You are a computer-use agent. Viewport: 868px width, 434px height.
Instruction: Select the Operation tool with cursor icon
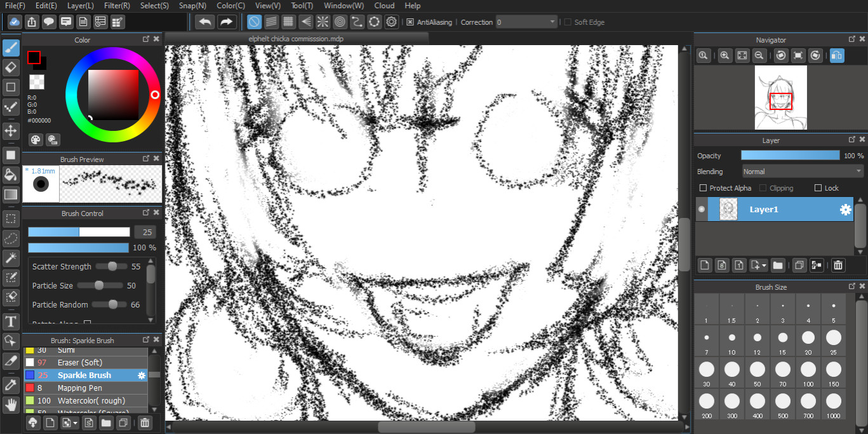click(x=11, y=341)
